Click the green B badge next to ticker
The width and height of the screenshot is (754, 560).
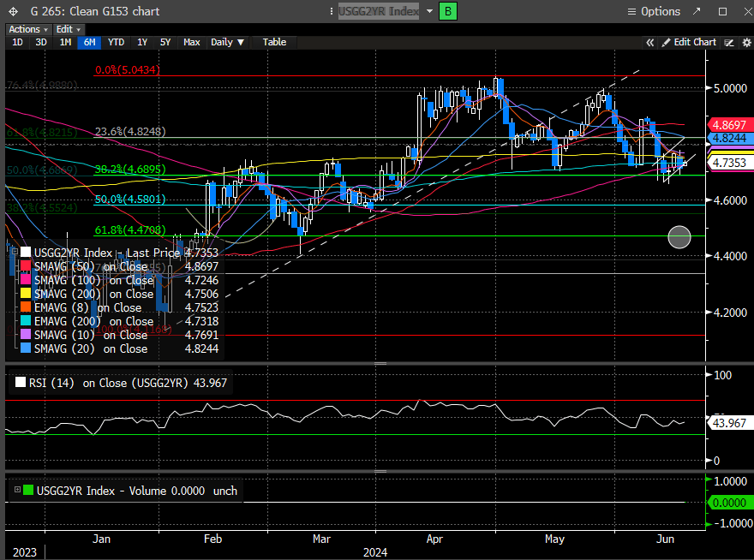447,11
